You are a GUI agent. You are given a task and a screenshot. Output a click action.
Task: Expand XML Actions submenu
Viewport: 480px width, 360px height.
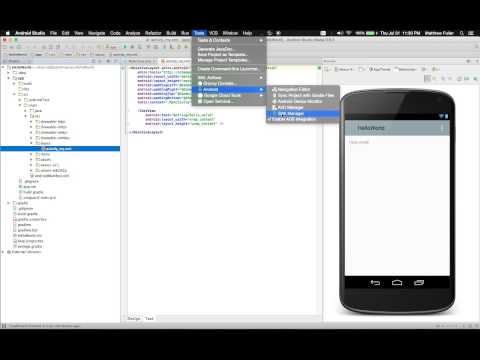click(229, 77)
